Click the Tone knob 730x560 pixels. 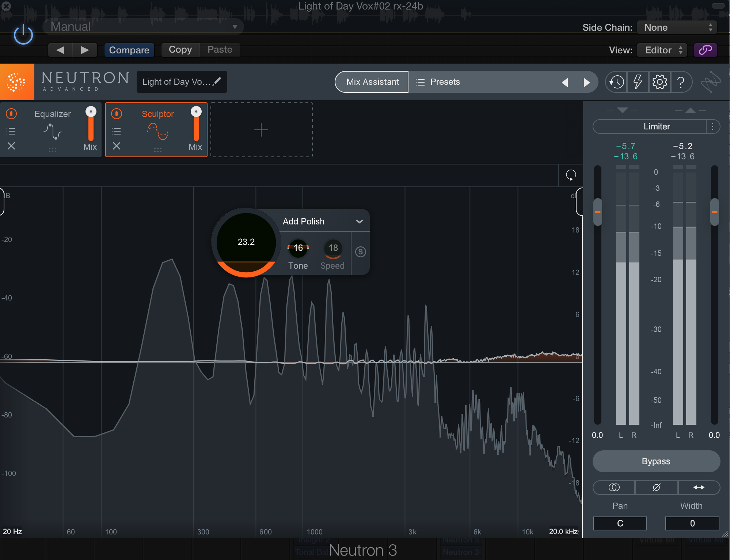298,248
